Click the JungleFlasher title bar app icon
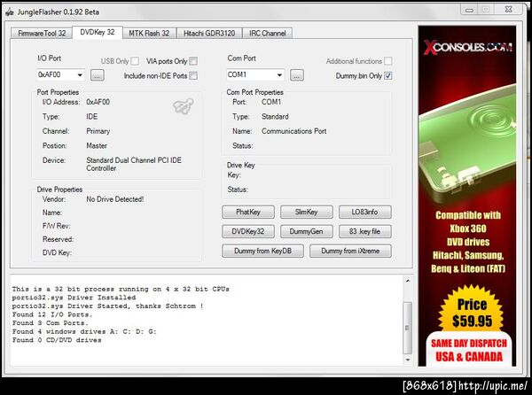 (x=10, y=12)
